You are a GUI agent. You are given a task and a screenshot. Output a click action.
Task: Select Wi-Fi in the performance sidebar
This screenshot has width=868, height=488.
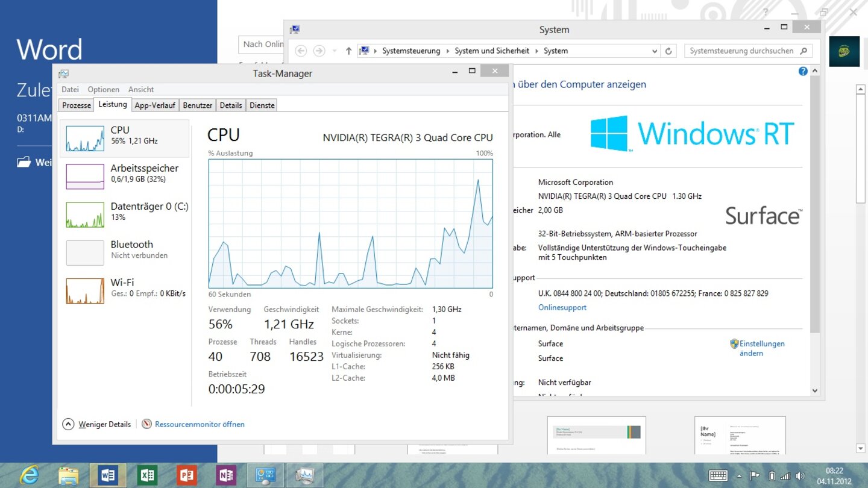tap(124, 290)
